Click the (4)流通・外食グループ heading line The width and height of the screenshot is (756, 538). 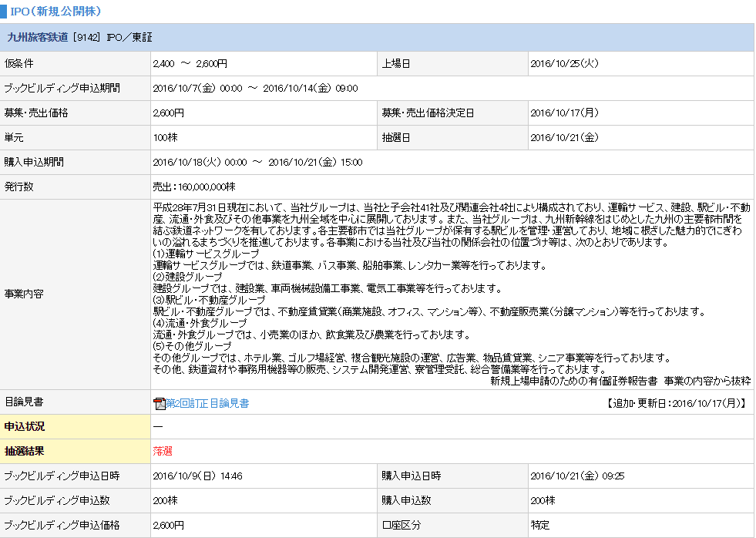pos(200,323)
